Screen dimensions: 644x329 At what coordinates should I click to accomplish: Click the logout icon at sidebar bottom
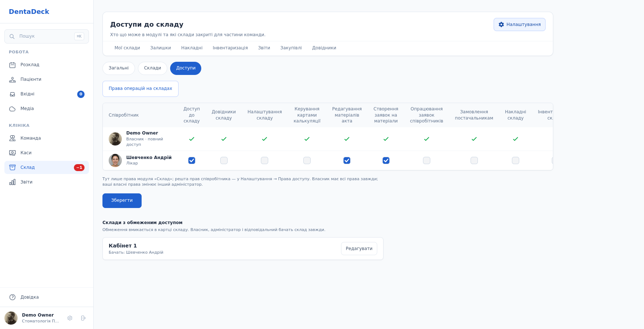pyautogui.click(x=83, y=318)
